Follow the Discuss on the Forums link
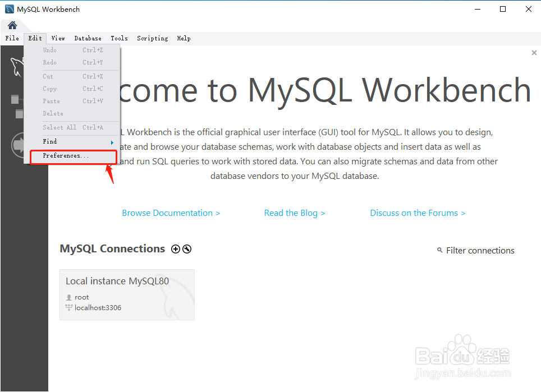541x392 pixels. [x=418, y=213]
